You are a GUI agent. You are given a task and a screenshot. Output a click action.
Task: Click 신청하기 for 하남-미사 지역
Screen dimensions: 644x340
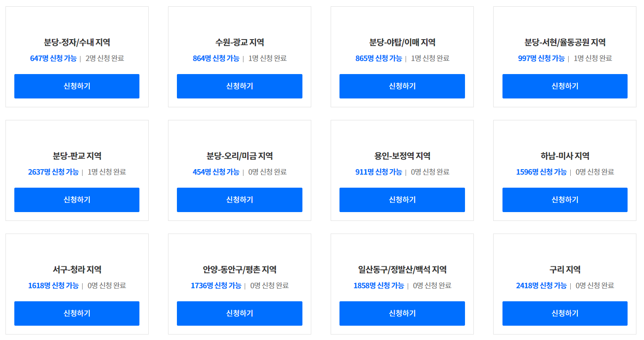(x=564, y=200)
